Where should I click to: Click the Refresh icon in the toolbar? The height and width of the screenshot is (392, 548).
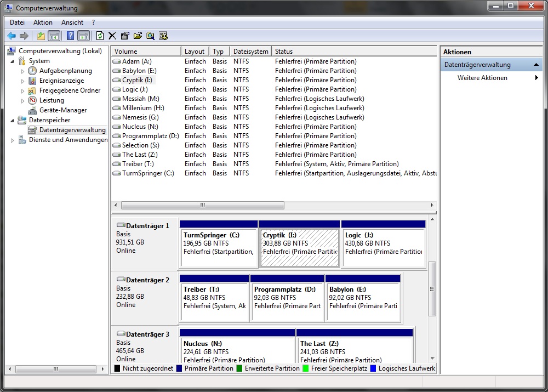click(100, 36)
